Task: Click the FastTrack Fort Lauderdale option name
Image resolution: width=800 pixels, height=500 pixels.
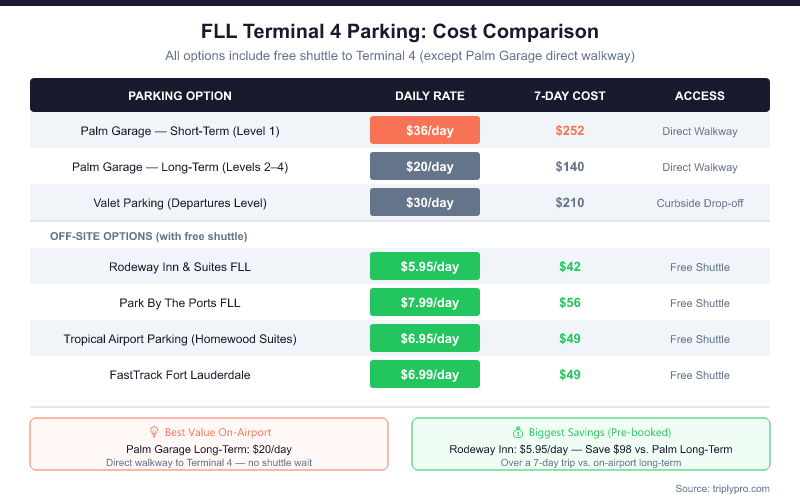Action: coord(180,375)
